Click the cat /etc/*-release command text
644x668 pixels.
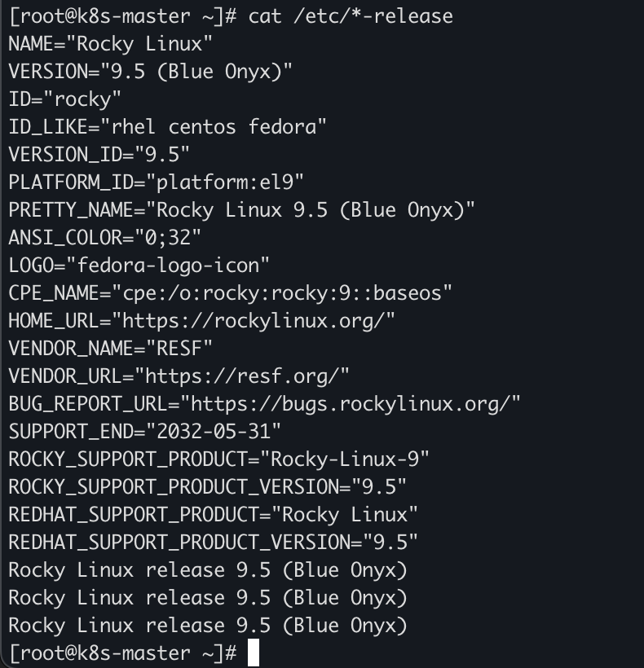point(351,16)
